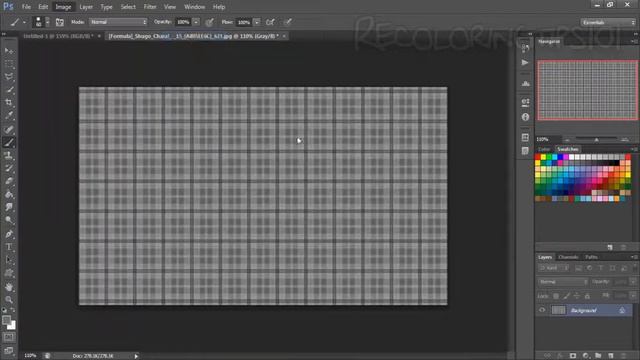Select the Crop tool
Image resolution: width=640 pixels, height=360 pixels.
click(x=9, y=102)
